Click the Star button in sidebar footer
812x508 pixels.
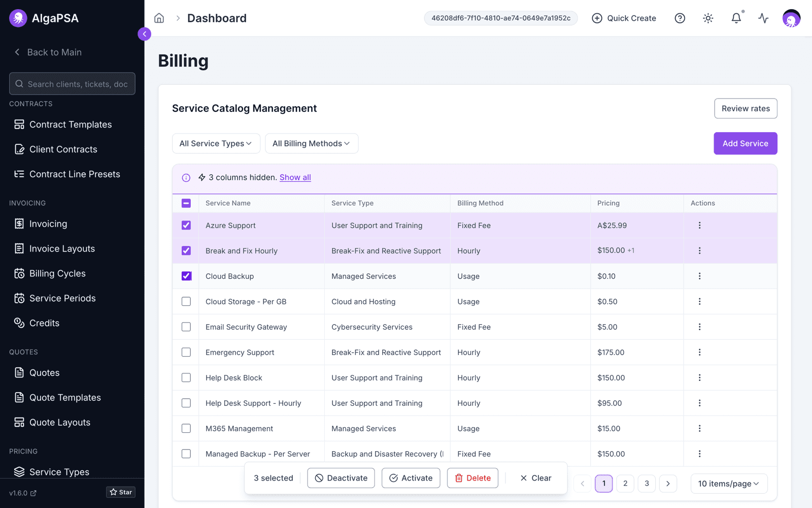[121, 492]
